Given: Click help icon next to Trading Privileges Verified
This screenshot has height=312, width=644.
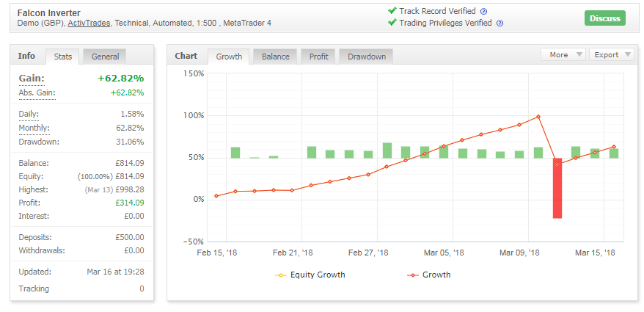Looking at the screenshot, I should 500,23.
